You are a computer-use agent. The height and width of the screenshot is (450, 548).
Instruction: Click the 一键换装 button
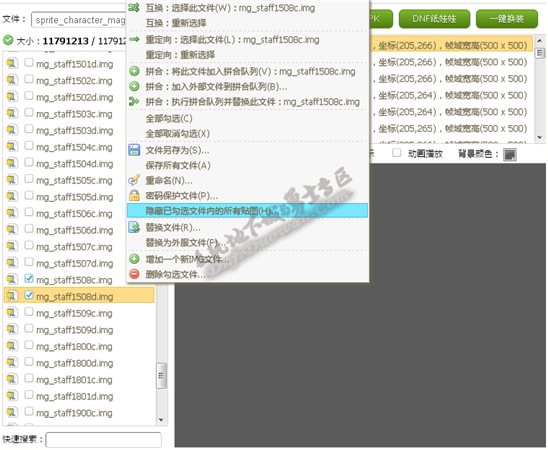click(507, 19)
